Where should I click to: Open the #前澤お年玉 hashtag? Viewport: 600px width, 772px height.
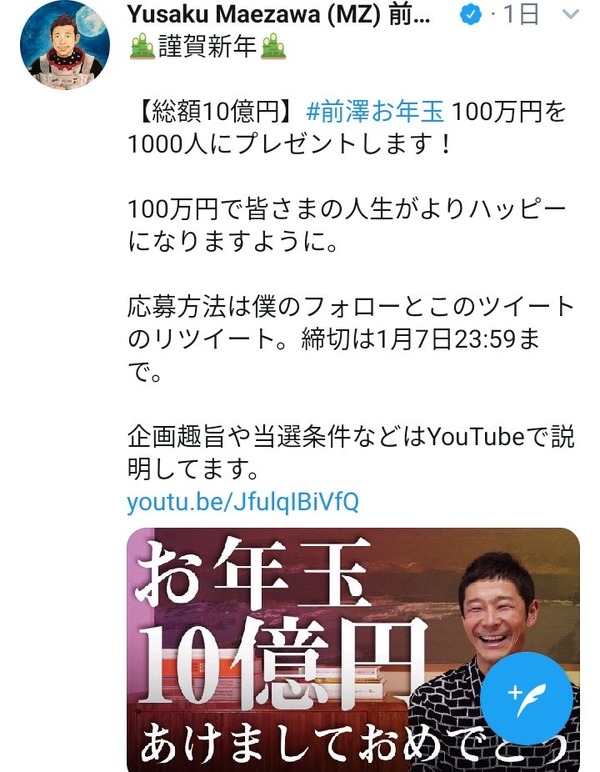pos(375,112)
